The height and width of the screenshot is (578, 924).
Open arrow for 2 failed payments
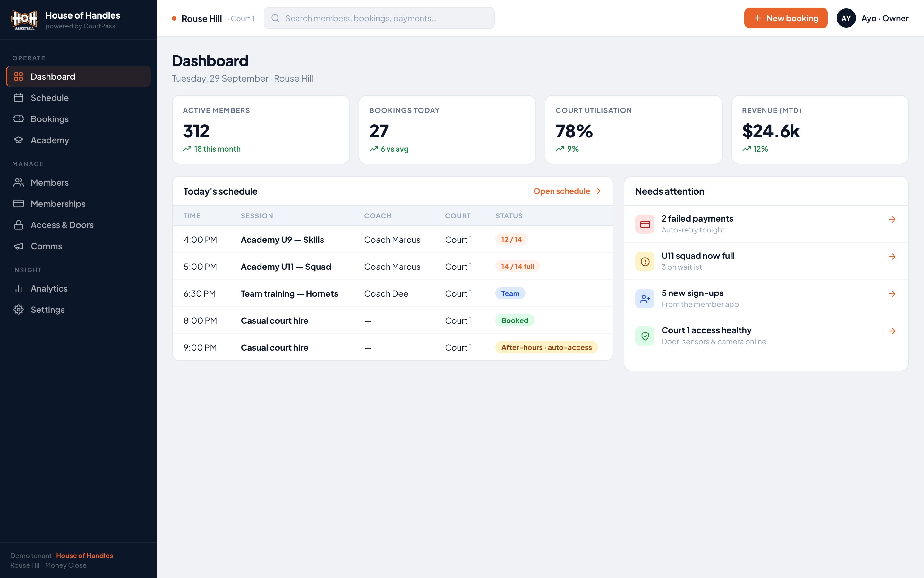tap(892, 219)
